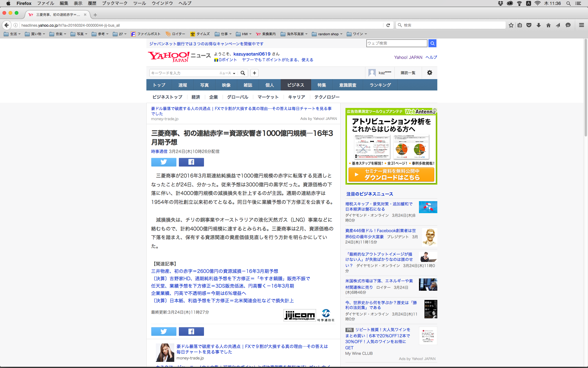This screenshot has height=368, width=588.
Task: Click the 購読一覧 button
Action: pyautogui.click(x=408, y=73)
